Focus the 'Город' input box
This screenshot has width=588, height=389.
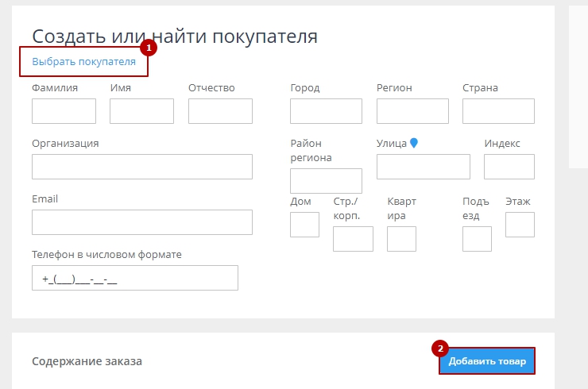point(326,111)
